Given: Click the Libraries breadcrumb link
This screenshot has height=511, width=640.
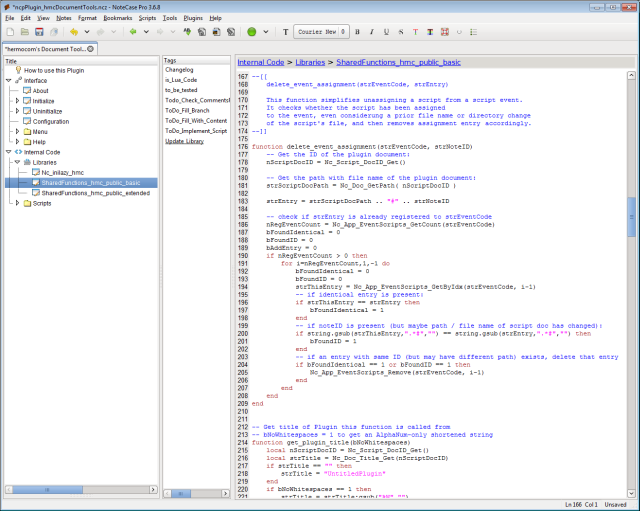Looking at the screenshot, I should (x=310, y=62).
